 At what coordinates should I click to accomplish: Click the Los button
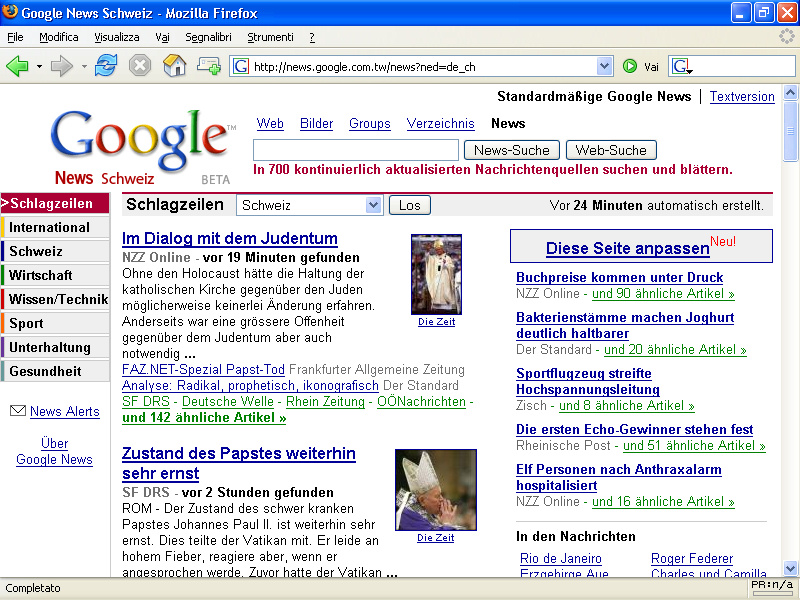pyautogui.click(x=410, y=205)
